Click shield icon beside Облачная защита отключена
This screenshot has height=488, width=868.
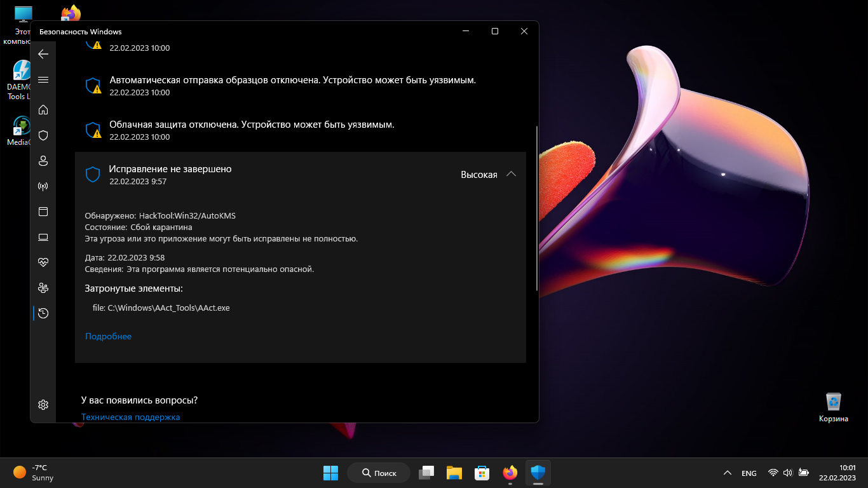coord(93,130)
